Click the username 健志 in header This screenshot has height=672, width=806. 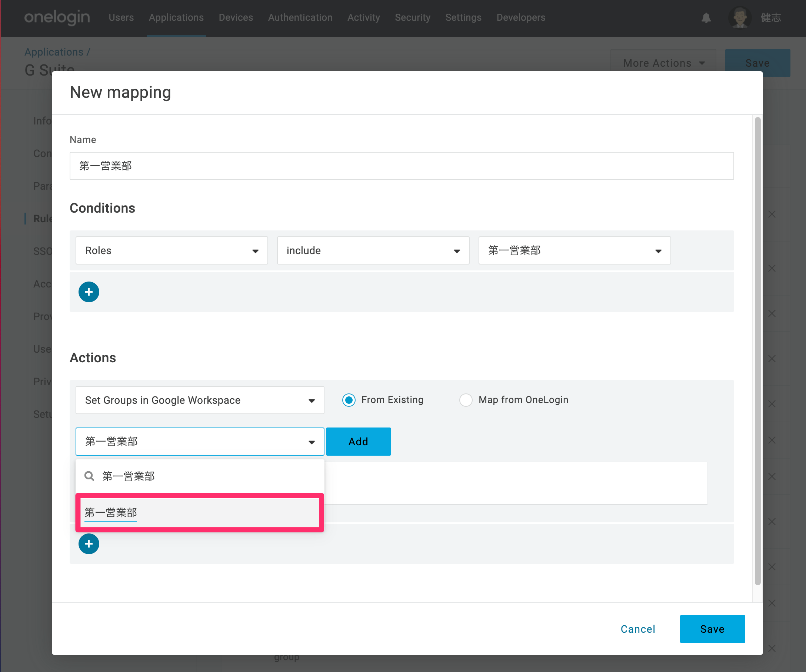pos(771,18)
